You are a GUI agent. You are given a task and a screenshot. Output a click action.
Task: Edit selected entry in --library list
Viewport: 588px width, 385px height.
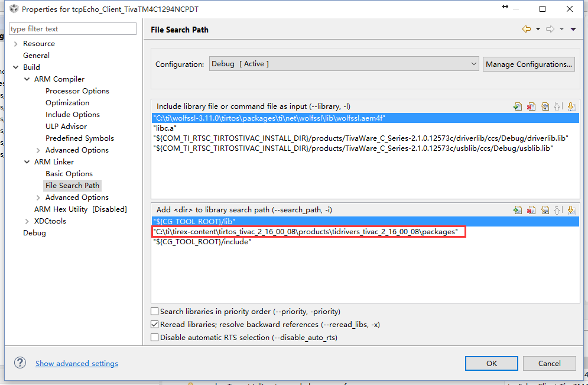point(545,106)
